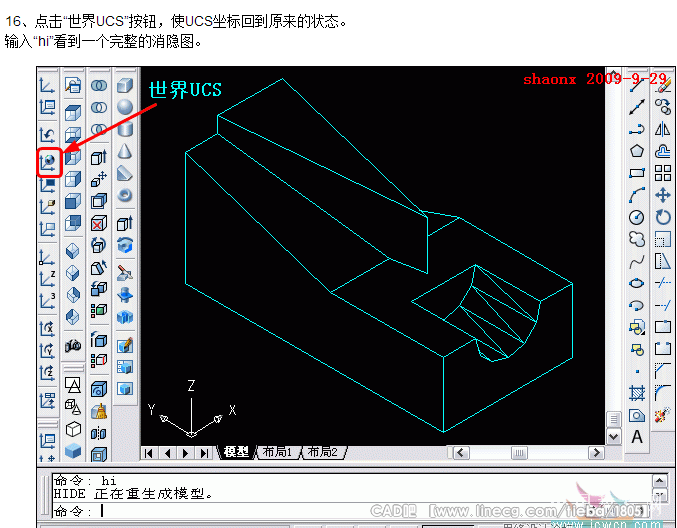This screenshot has width=677, height=528.
Task: Select the Rectangle draw tool
Action: (637, 173)
